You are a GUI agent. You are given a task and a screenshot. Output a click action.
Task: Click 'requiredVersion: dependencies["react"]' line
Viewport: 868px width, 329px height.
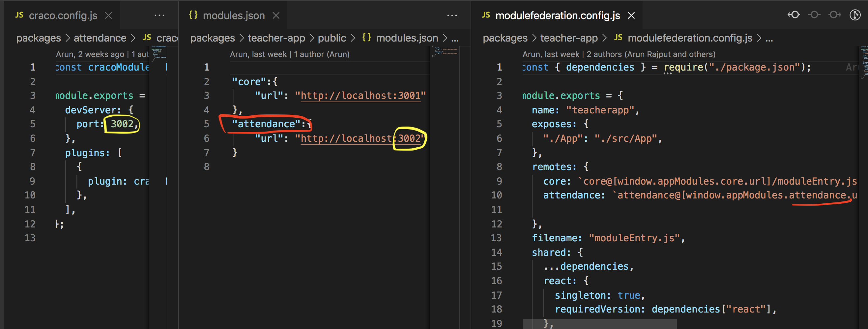[665, 309]
